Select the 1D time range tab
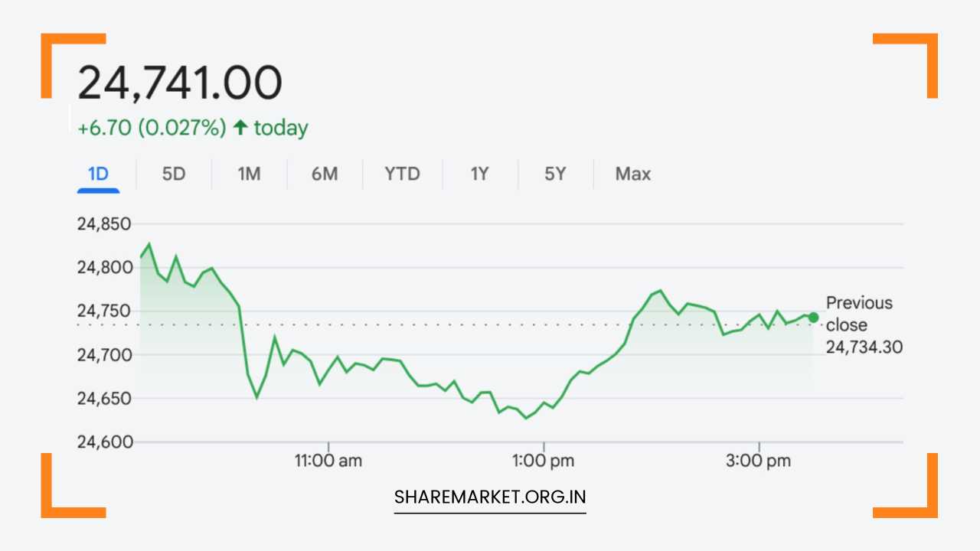The image size is (980, 551). 98,174
